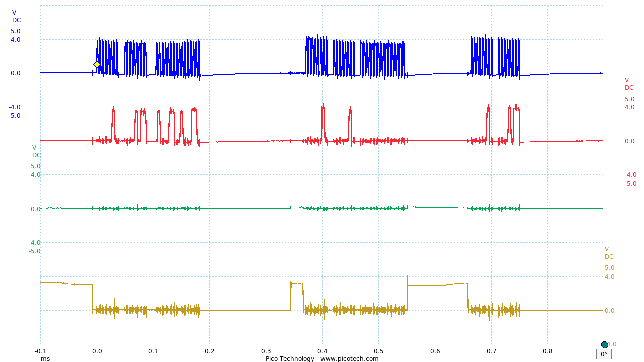Click the green channel C axis label
The image size is (644, 362).
point(34,151)
